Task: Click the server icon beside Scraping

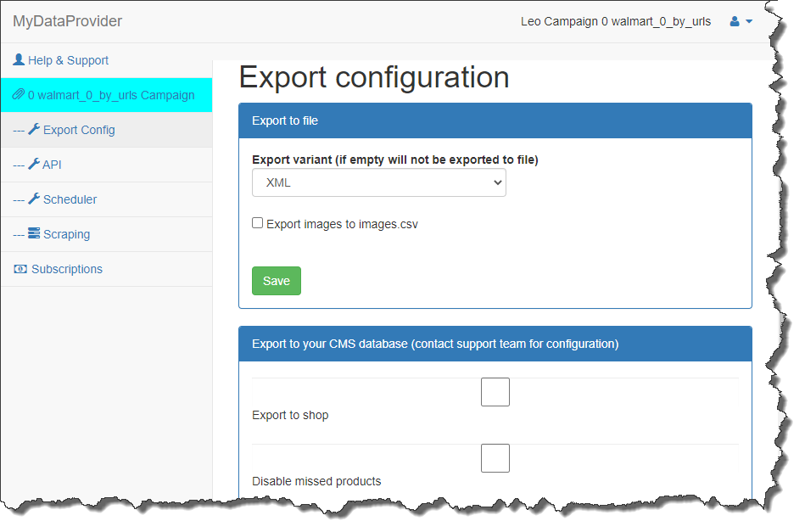Action: pyautogui.click(x=34, y=233)
